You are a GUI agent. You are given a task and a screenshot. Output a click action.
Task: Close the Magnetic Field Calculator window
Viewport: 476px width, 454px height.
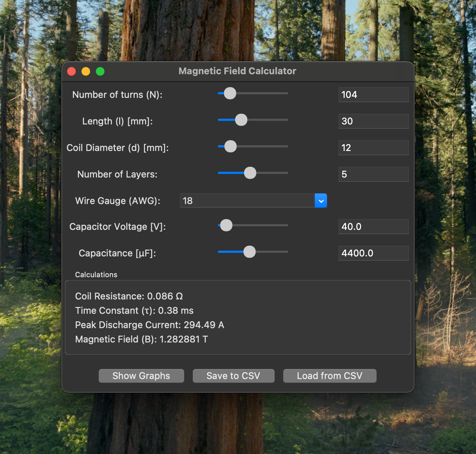[71, 71]
